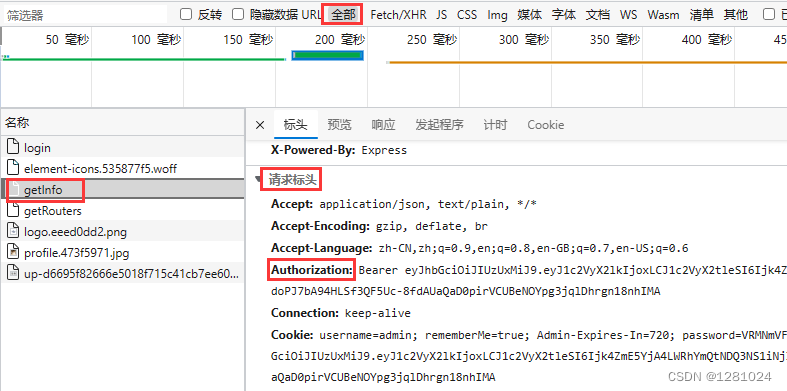The image size is (787, 391).
Task: Click the getRouters file icon
Action: [14, 210]
